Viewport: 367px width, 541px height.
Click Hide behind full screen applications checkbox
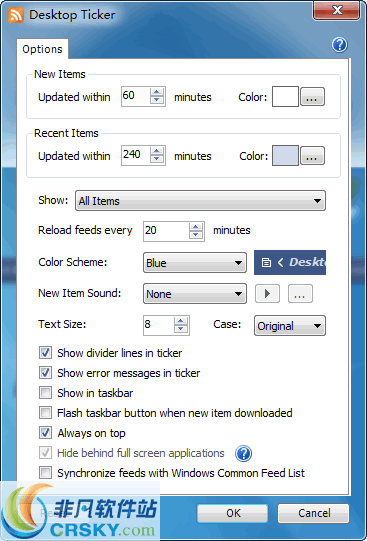coord(46,453)
